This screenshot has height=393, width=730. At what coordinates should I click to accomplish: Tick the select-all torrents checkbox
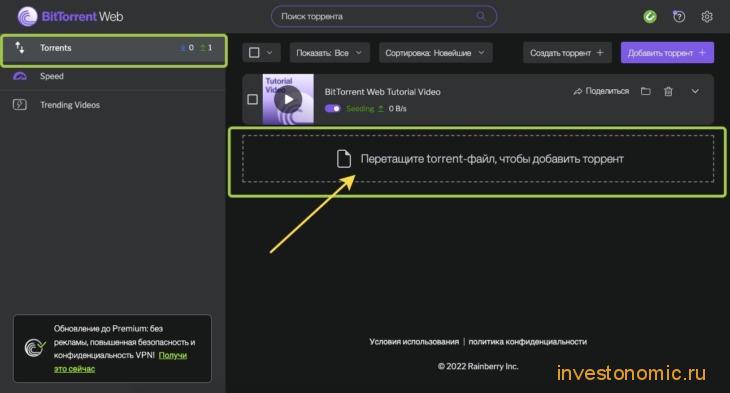click(x=254, y=53)
